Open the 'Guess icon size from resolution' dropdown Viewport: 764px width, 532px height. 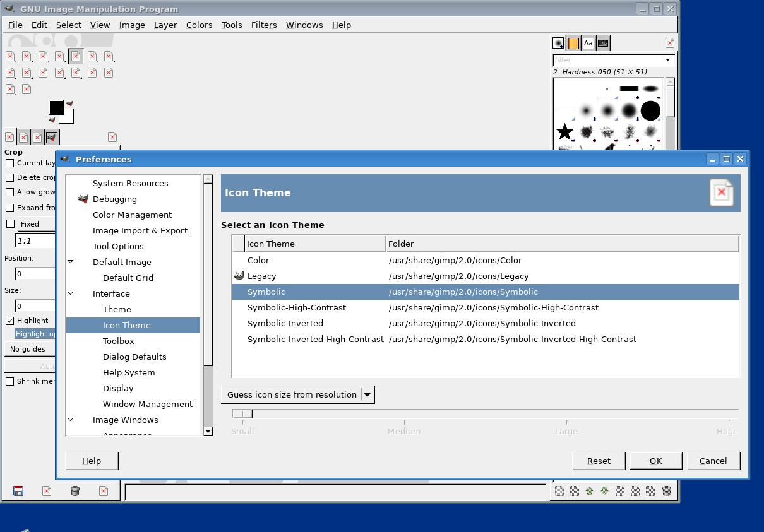pos(297,394)
